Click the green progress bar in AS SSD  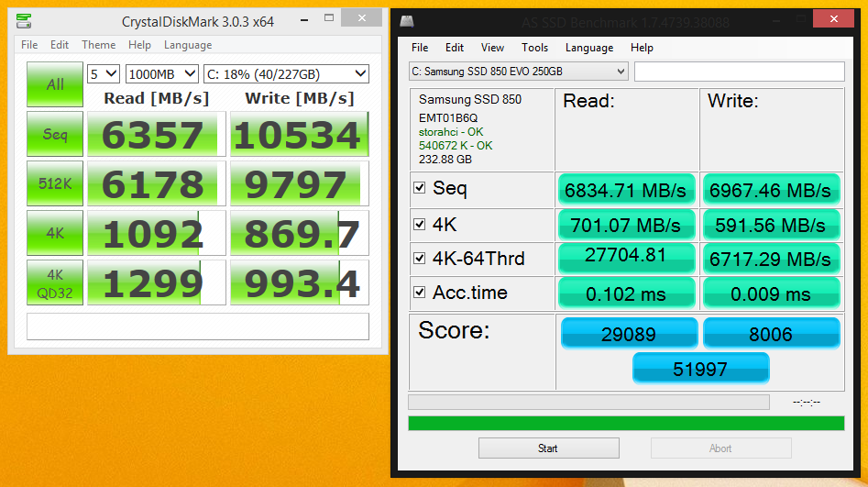coord(625,423)
